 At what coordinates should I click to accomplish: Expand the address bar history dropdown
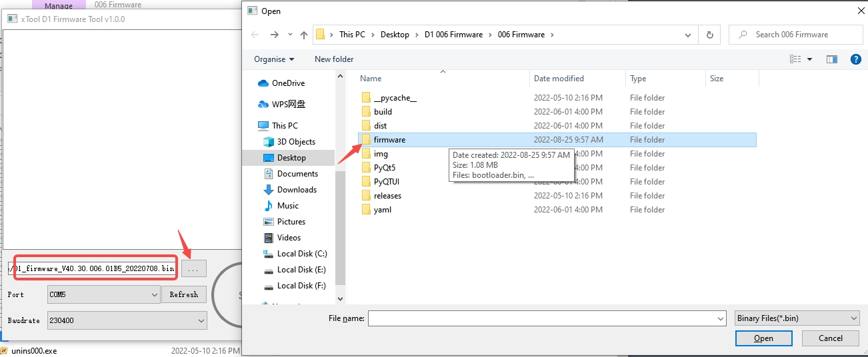tap(689, 35)
